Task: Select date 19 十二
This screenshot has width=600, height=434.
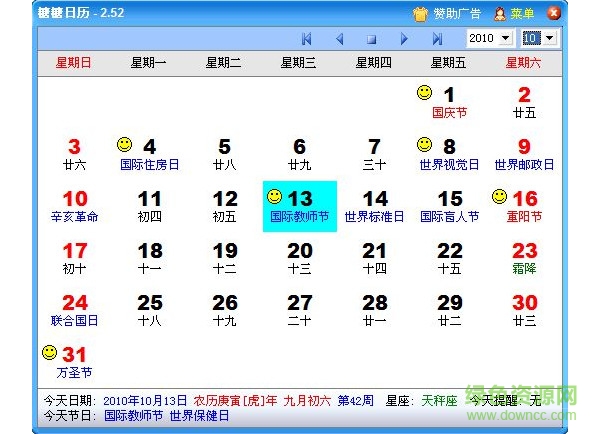Action: point(224,259)
